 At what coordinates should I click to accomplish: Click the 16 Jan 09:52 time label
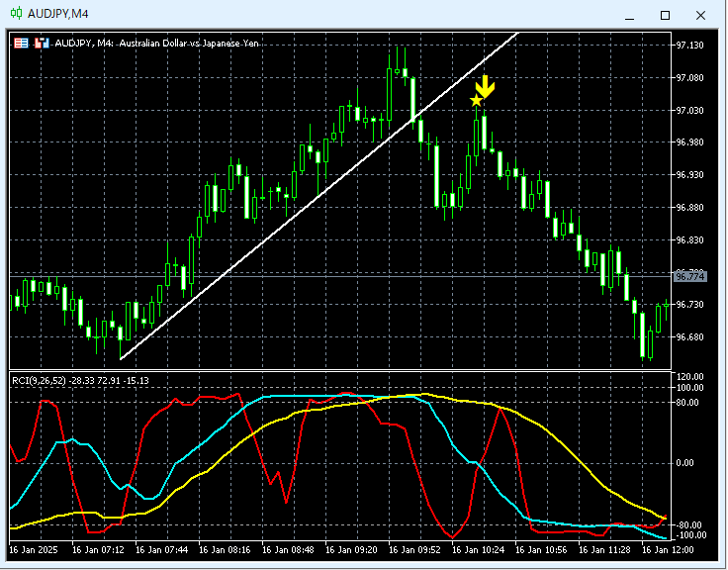414,550
